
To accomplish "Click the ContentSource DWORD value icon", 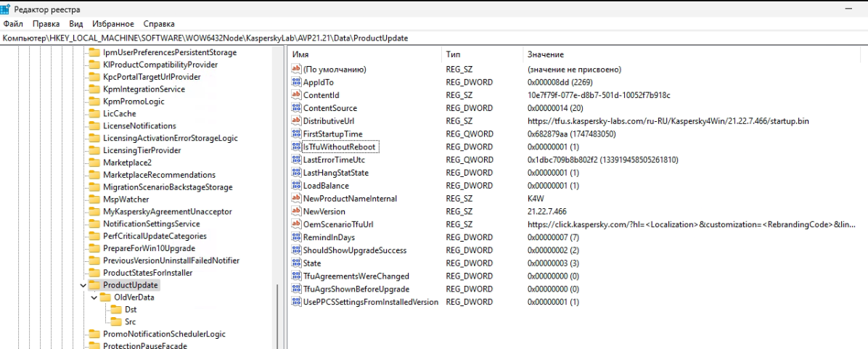I will click(296, 108).
